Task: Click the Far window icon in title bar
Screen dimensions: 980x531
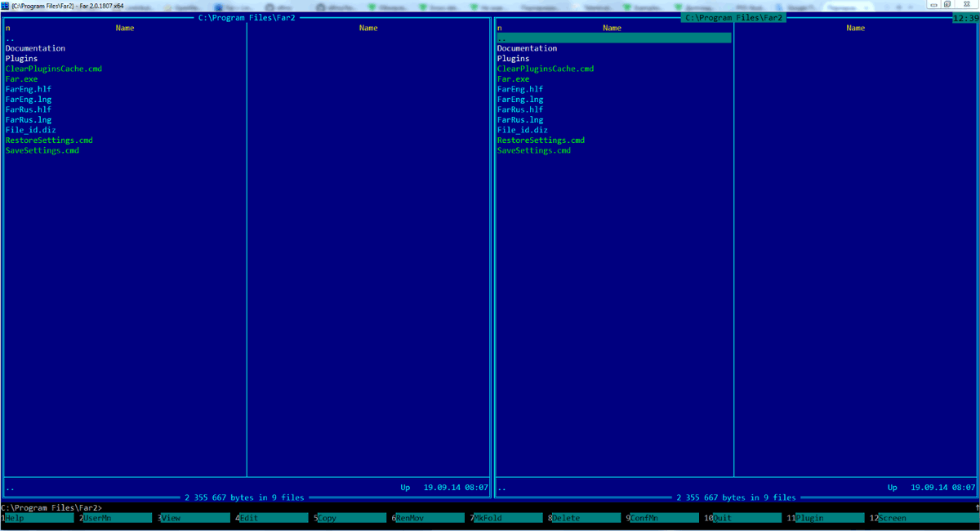Action: click(5, 5)
